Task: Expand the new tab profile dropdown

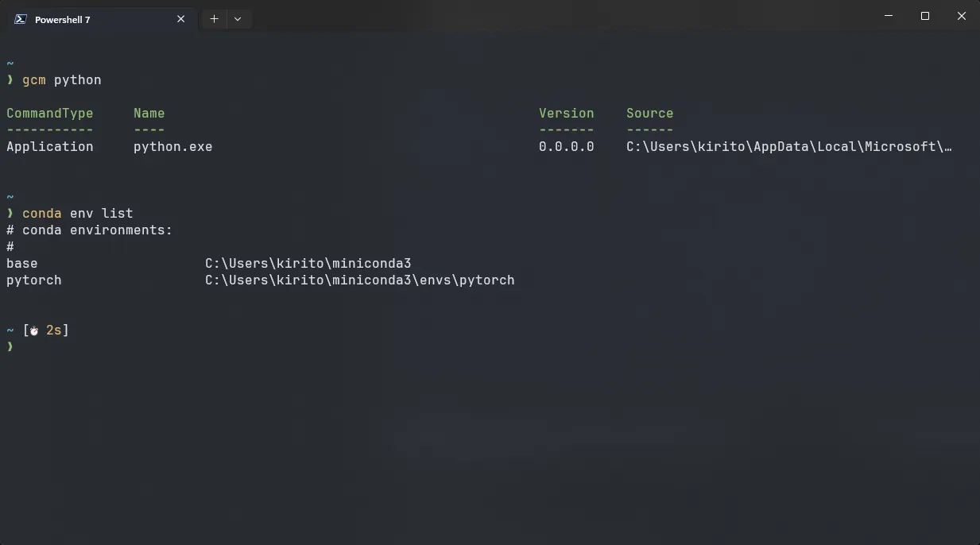Action: [238, 19]
